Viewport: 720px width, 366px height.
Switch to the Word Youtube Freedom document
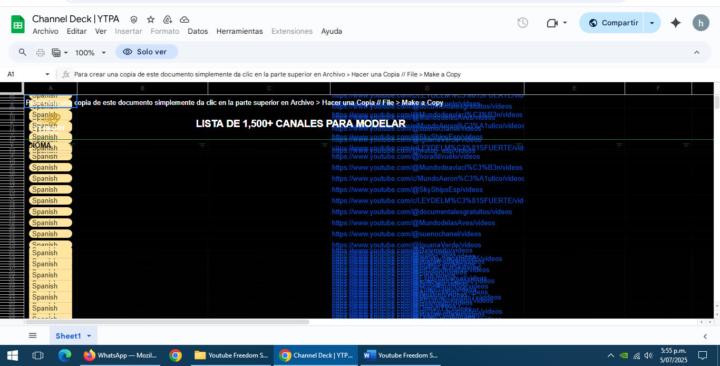pos(400,355)
